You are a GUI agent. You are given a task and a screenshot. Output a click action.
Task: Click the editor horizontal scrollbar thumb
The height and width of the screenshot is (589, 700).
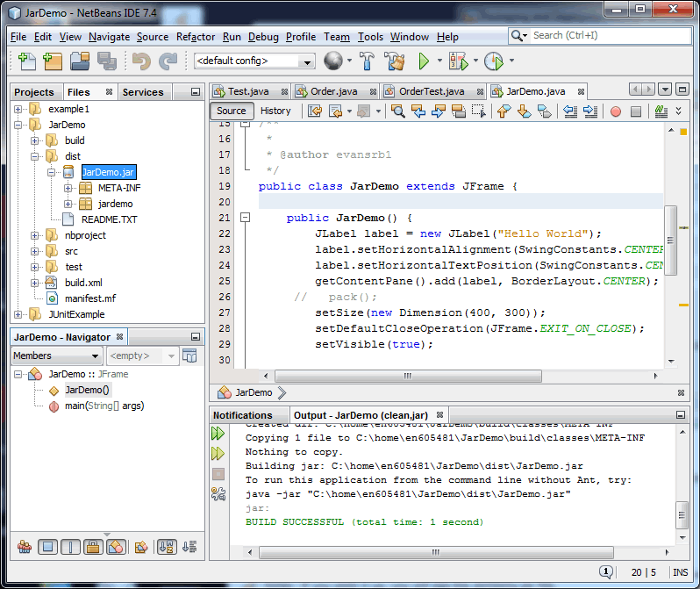tap(408, 376)
